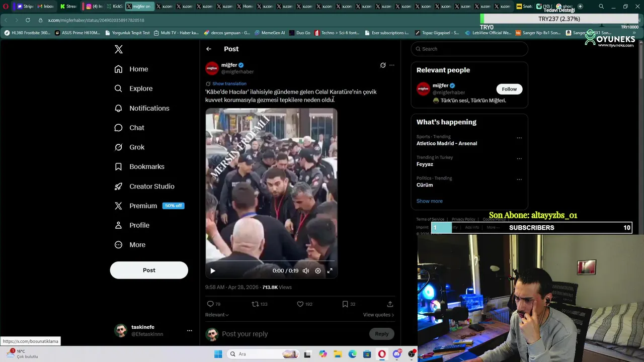
Task: Open browser tab search magnifier
Action: tap(601, 7)
